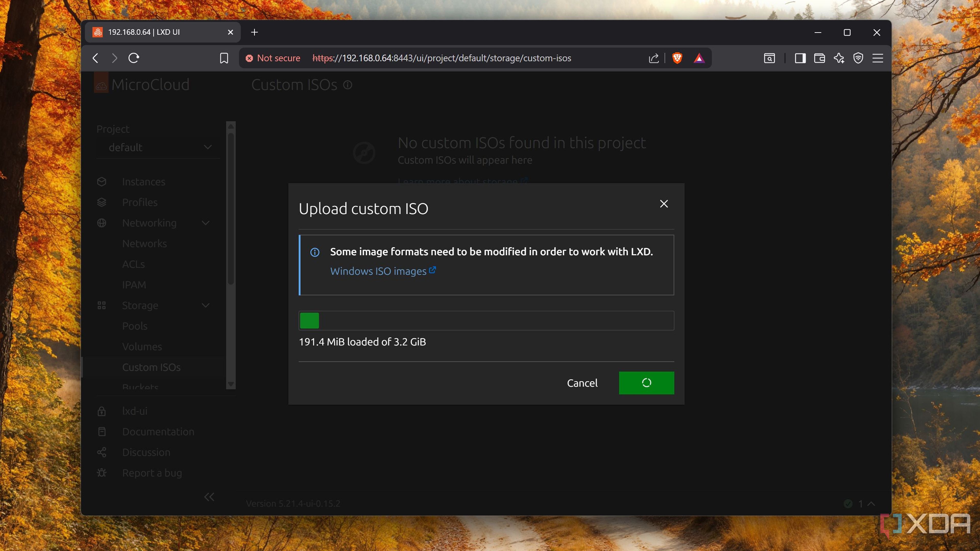This screenshot has width=980, height=551.
Task: Collapse the Networking section chevron
Action: 206,223
